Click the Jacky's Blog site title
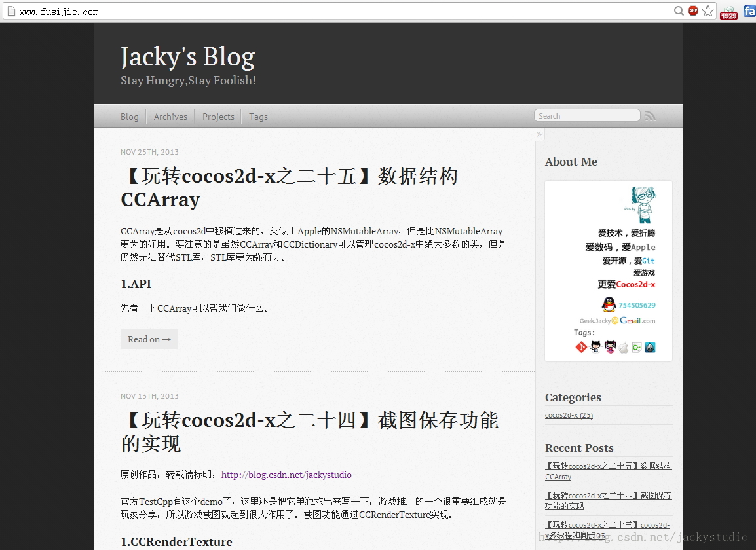The image size is (756, 550). 187,57
